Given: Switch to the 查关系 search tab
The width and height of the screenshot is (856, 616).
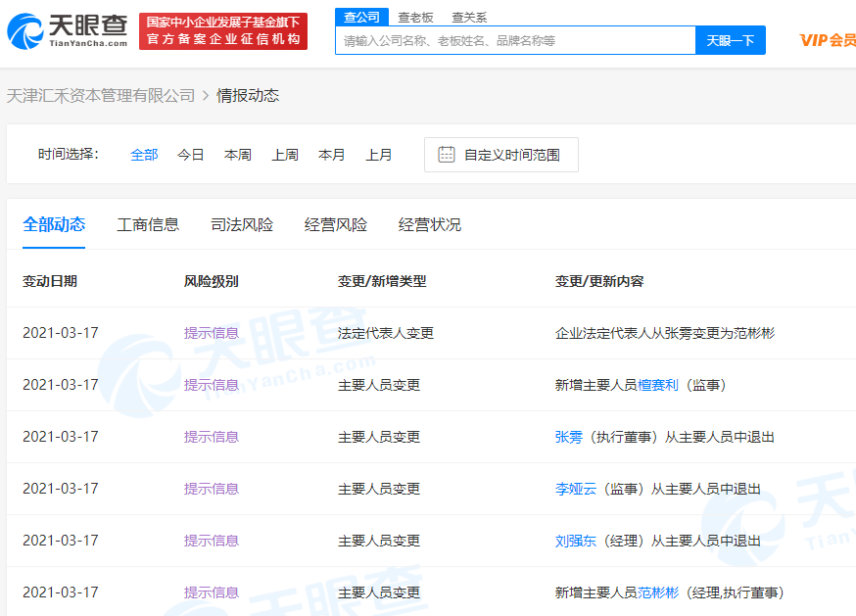Looking at the screenshot, I should 469,17.
